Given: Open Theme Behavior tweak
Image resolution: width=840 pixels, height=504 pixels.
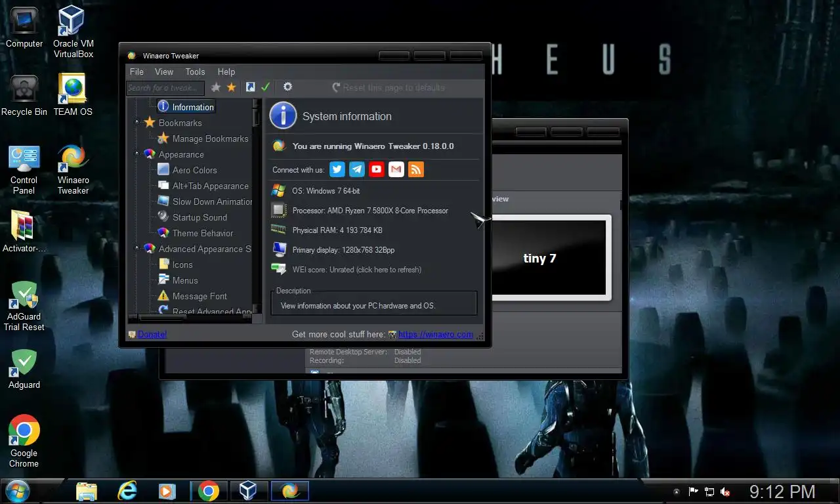Looking at the screenshot, I should click(x=202, y=233).
